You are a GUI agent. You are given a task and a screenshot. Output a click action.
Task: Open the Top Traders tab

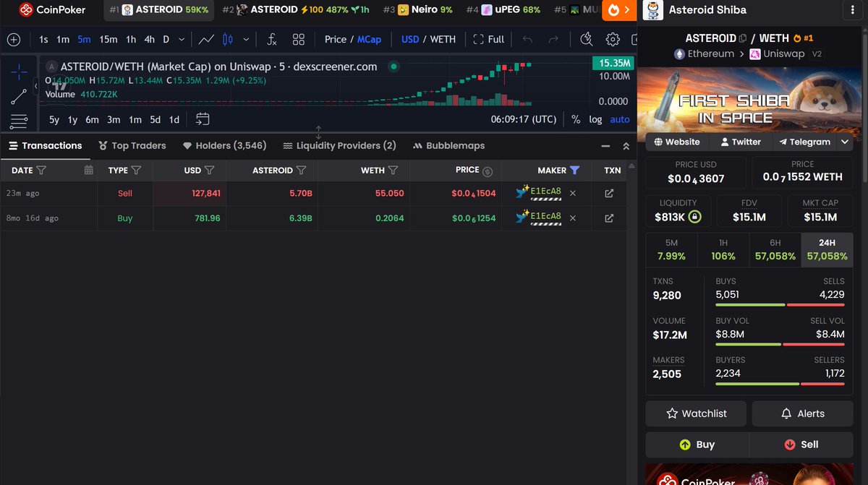132,145
